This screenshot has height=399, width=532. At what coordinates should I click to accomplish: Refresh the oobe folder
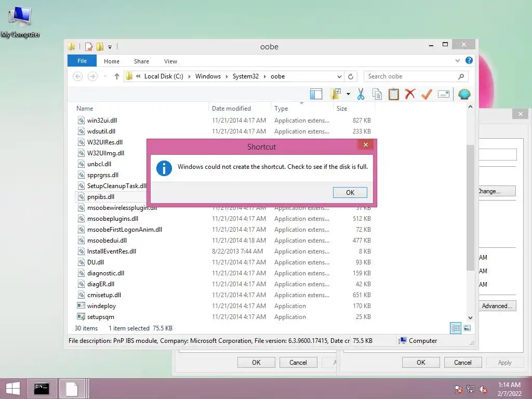(351, 76)
